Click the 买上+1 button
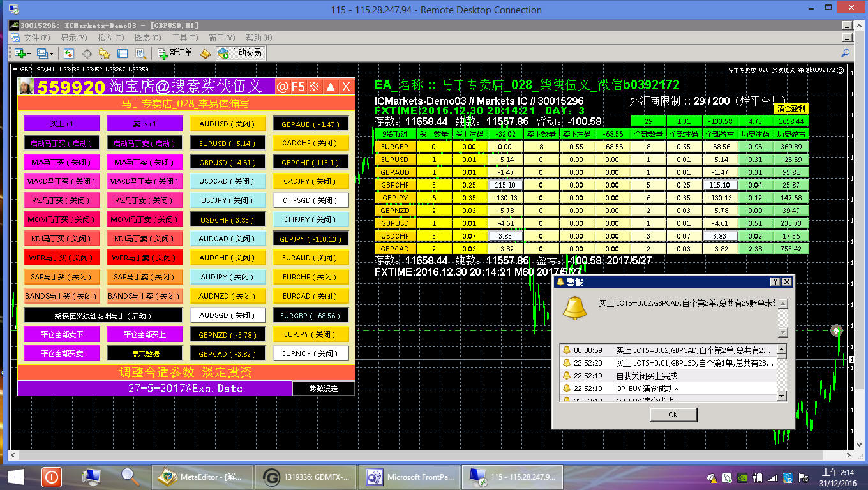The image size is (868, 490). pyautogui.click(x=62, y=124)
